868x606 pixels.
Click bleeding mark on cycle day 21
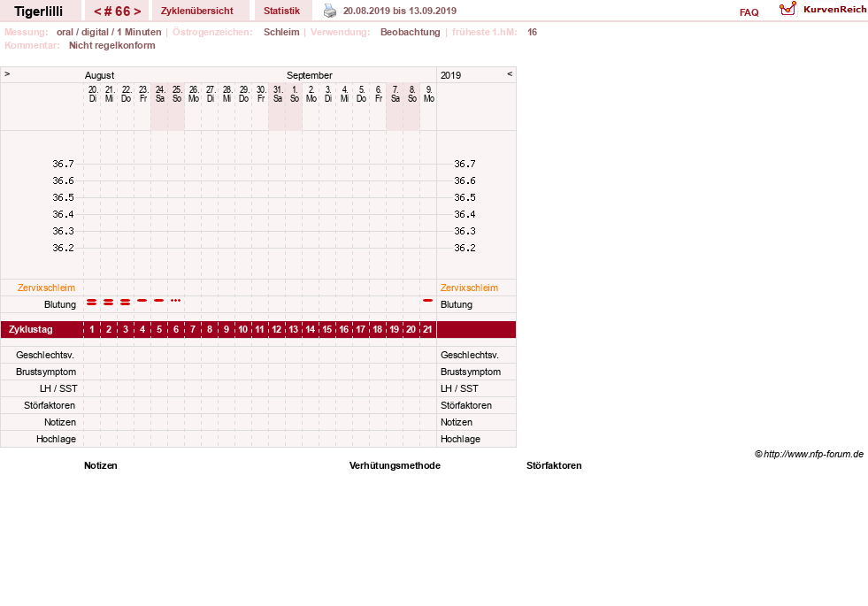coord(427,300)
